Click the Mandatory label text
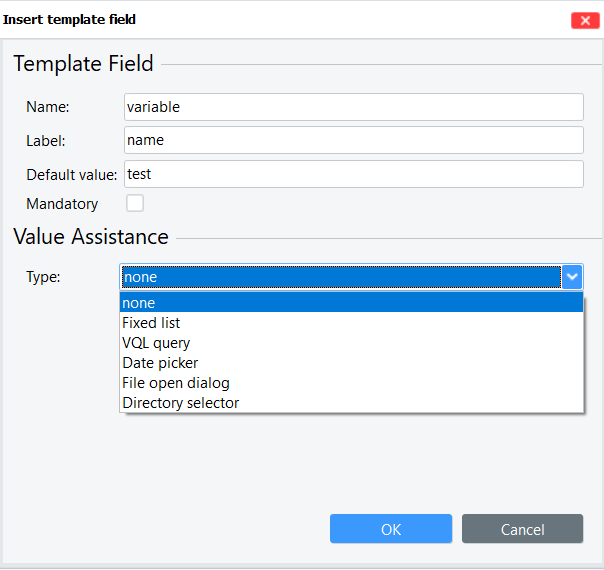Viewport: 604px width, 570px height. pos(62,204)
